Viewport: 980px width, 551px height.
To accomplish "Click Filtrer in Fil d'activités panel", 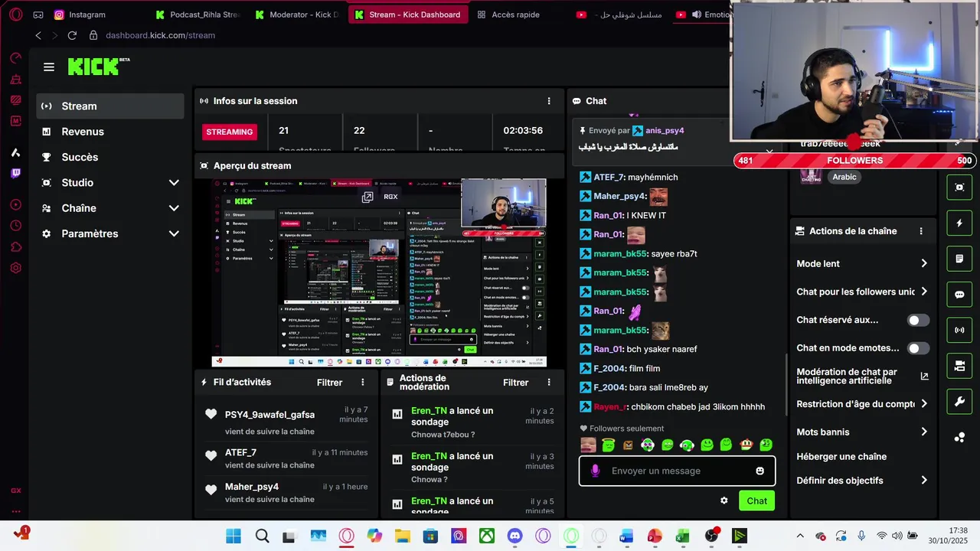I will click(330, 382).
